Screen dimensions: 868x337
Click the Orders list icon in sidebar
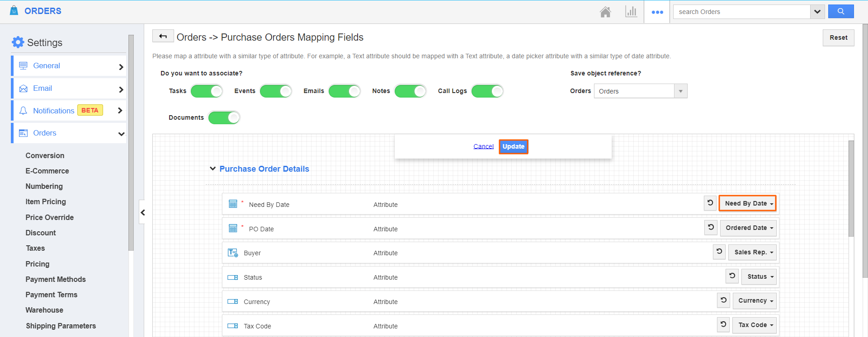click(x=23, y=133)
